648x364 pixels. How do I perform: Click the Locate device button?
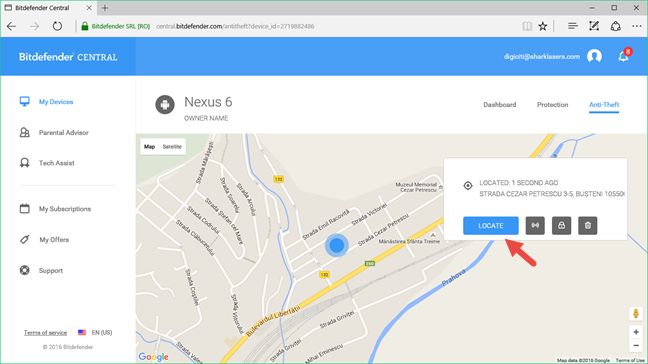coord(491,226)
